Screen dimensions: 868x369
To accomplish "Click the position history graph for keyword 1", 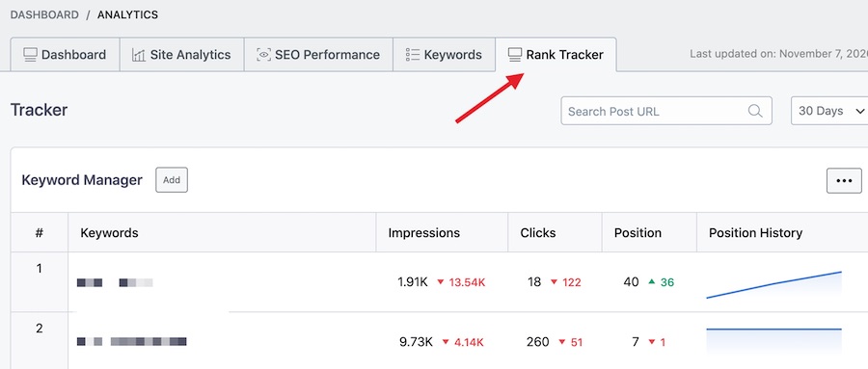I will (773, 284).
